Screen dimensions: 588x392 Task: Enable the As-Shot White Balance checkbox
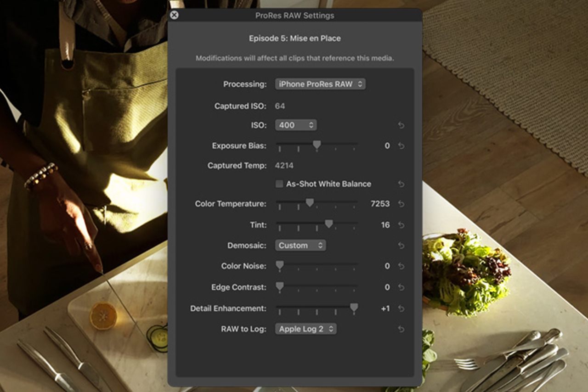(x=279, y=184)
